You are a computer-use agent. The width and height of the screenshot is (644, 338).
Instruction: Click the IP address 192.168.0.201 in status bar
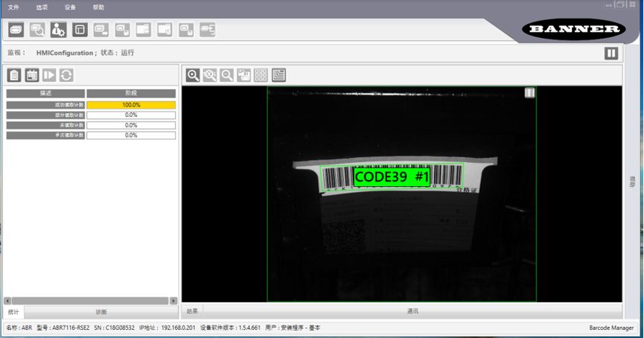178,328
